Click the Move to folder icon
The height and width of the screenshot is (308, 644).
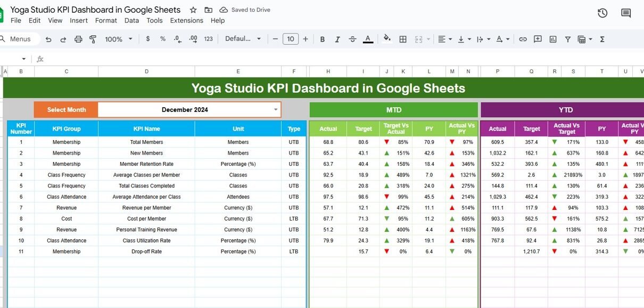pyautogui.click(x=208, y=10)
